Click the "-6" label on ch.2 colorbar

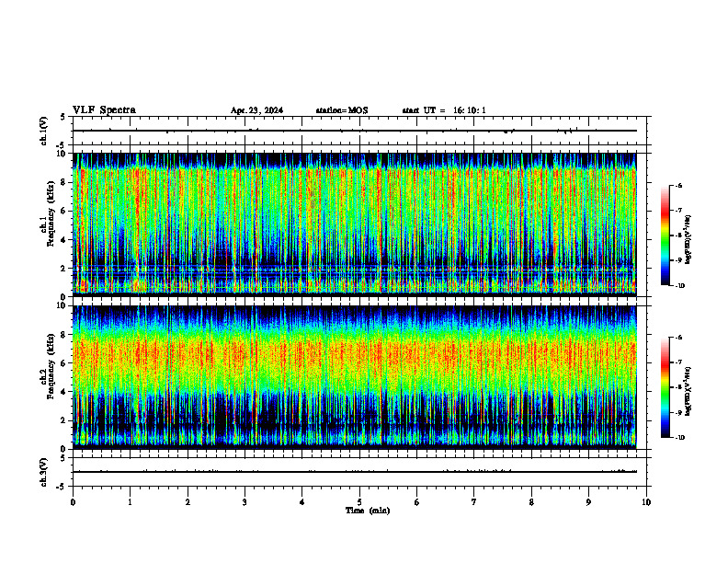[x=678, y=338]
